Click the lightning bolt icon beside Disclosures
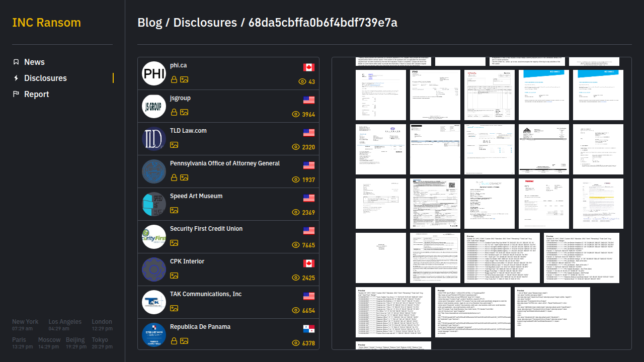This screenshot has width=644, height=362. (x=16, y=78)
